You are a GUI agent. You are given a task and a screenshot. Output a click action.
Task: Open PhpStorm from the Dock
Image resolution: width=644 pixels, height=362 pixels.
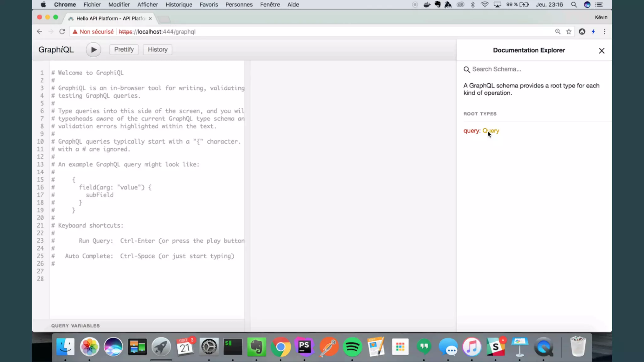pos(304,347)
